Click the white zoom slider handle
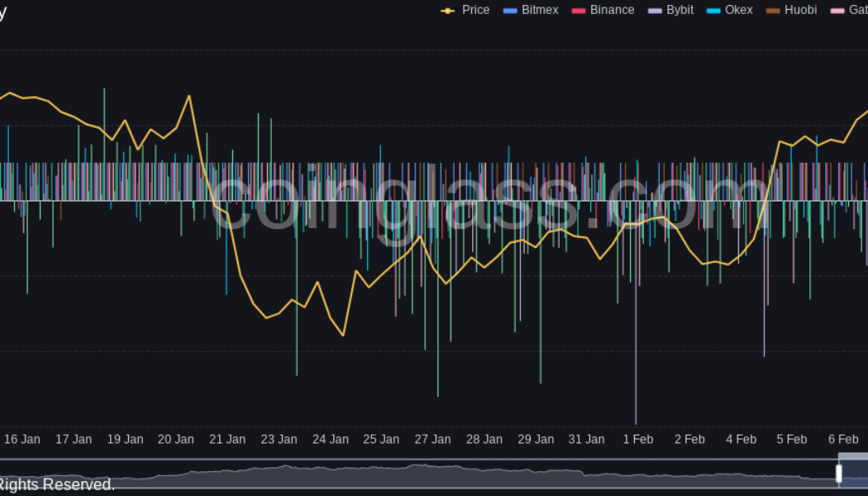The image size is (868, 496). (838, 474)
